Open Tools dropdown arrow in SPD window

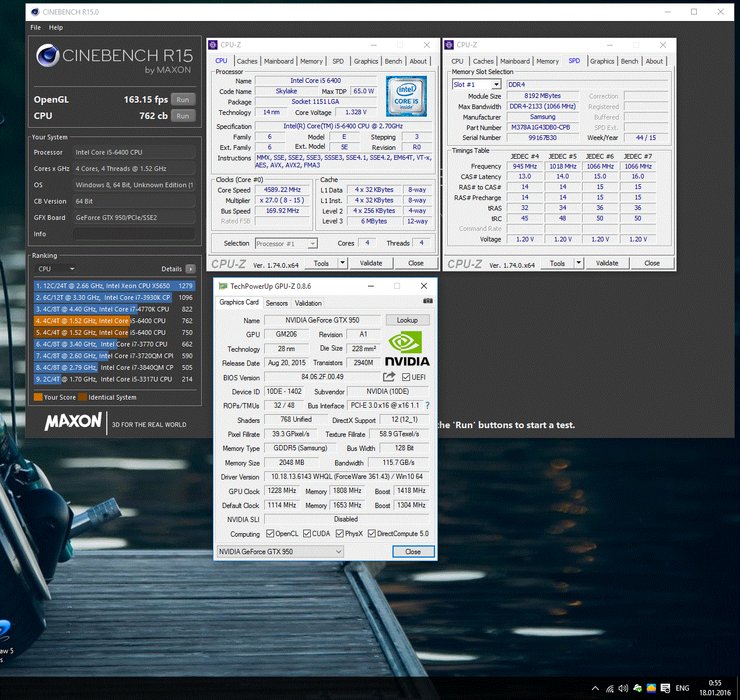coord(579,263)
